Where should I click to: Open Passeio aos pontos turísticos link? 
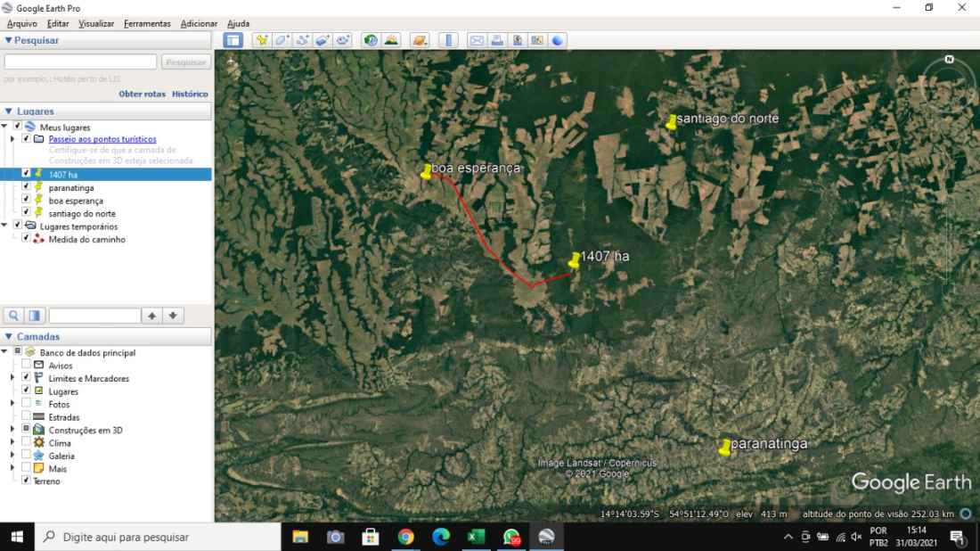point(102,139)
